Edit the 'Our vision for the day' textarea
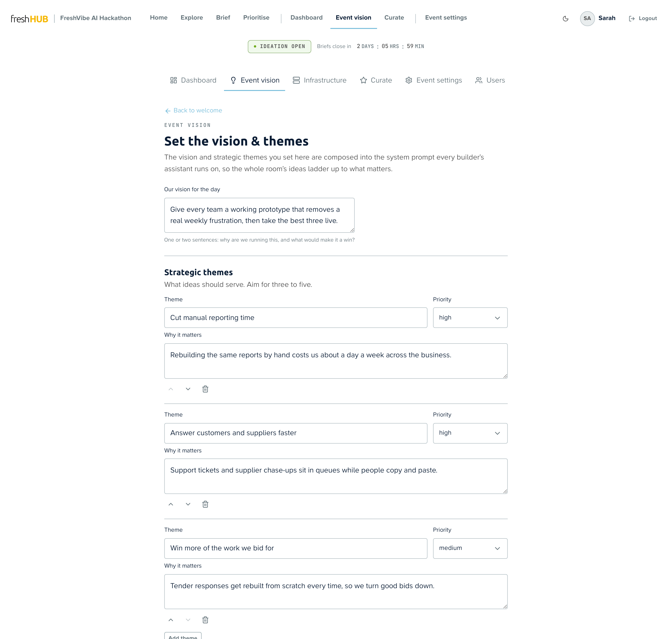Screen dimensions: 672x639 tap(259, 215)
